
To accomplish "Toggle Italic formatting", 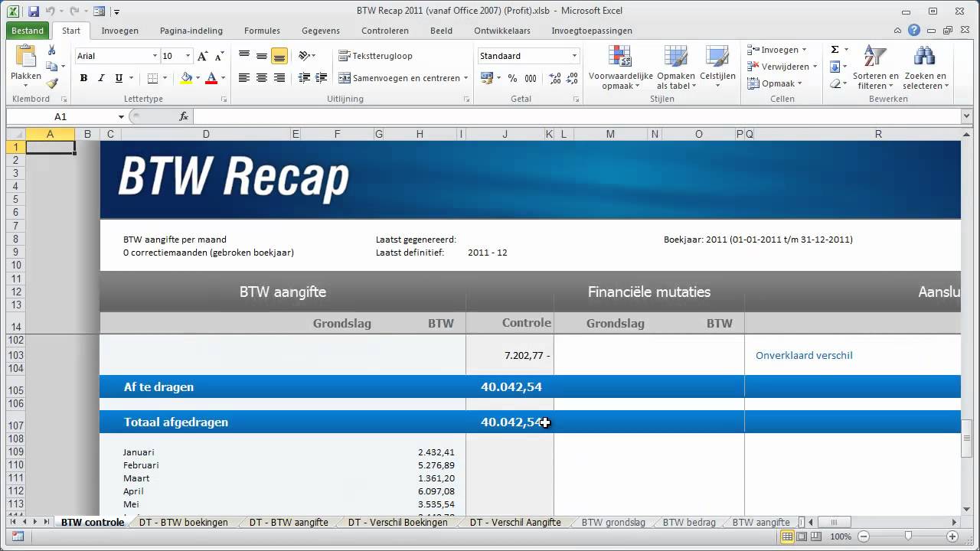I will (x=101, y=78).
